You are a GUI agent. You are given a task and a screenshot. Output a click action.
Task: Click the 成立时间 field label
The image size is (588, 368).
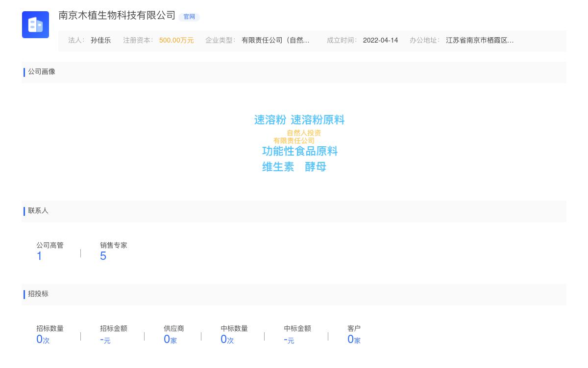[342, 41]
